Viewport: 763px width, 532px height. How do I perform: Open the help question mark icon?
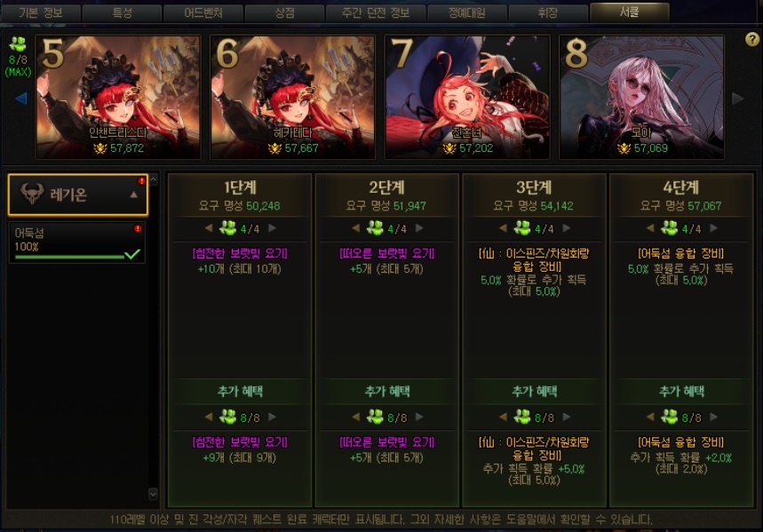(x=751, y=39)
